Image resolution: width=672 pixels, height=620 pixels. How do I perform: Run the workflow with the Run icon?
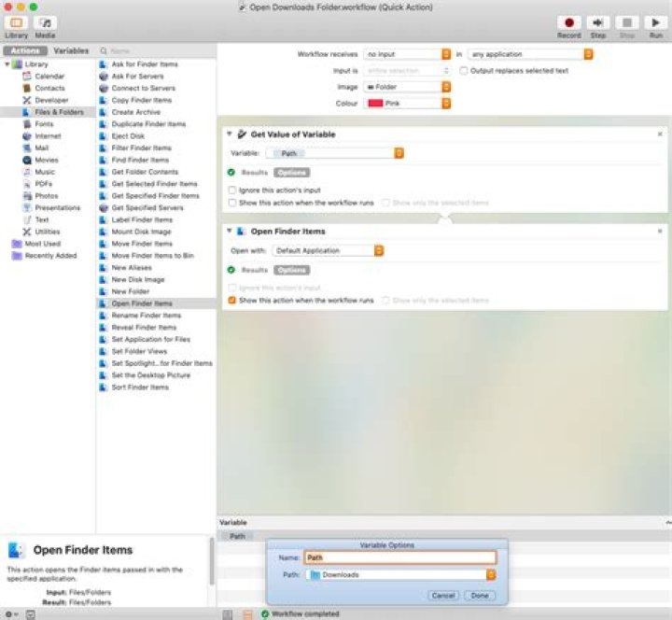point(656,22)
